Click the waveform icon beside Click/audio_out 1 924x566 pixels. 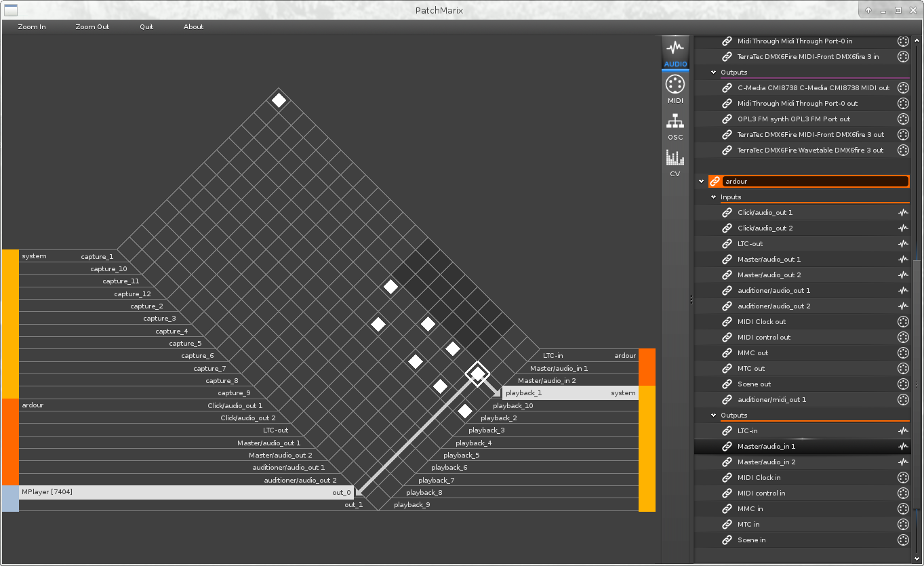pos(903,213)
